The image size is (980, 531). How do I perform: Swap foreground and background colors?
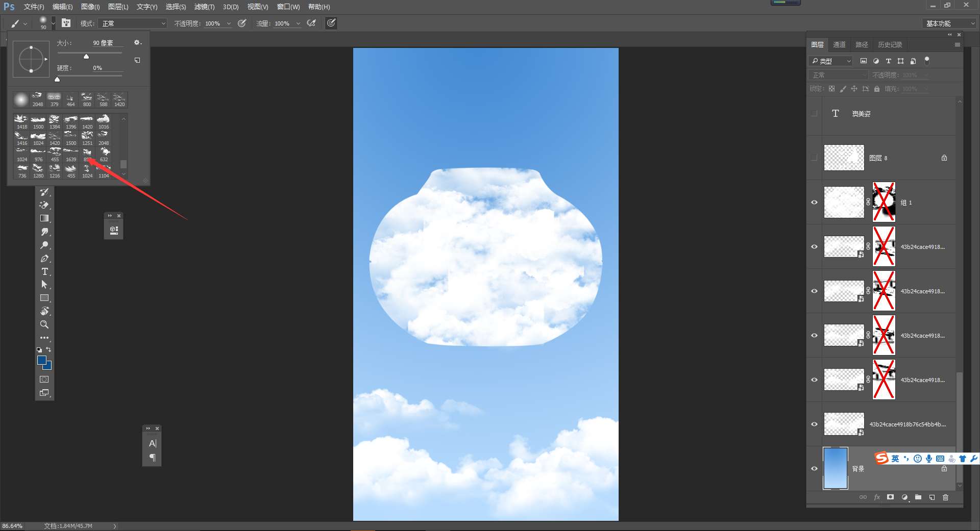coord(48,350)
